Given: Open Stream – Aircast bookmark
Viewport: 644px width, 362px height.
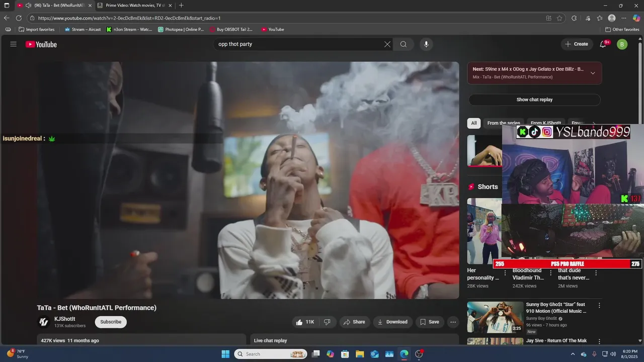Looking at the screenshot, I should pos(83,30).
